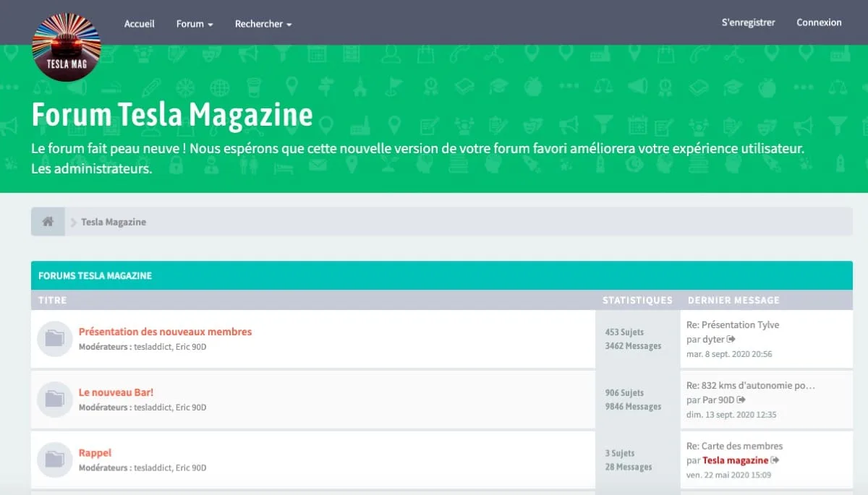Open Tesla Magazine breadcrumb link
This screenshot has width=868, height=495.
pyautogui.click(x=114, y=222)
